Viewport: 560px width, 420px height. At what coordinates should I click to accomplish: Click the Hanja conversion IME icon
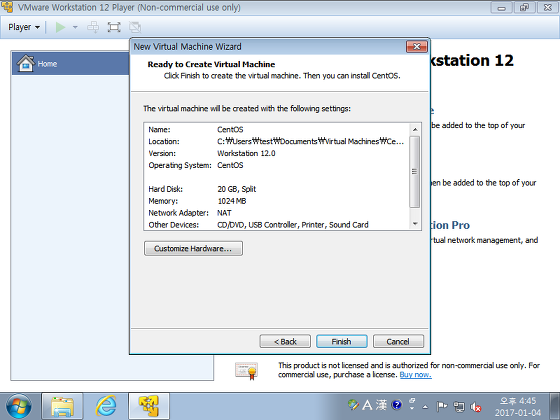(x=381, y=405)
